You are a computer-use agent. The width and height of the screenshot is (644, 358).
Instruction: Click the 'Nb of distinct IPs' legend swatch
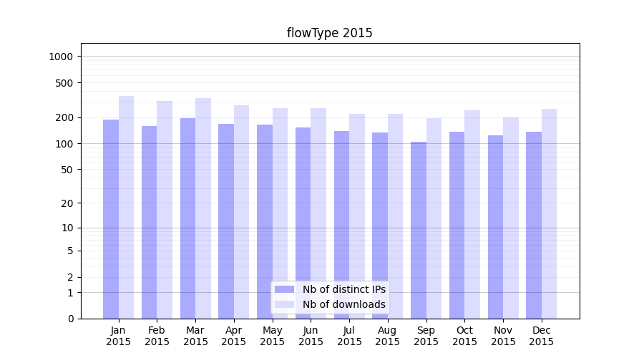coord(284,289)
